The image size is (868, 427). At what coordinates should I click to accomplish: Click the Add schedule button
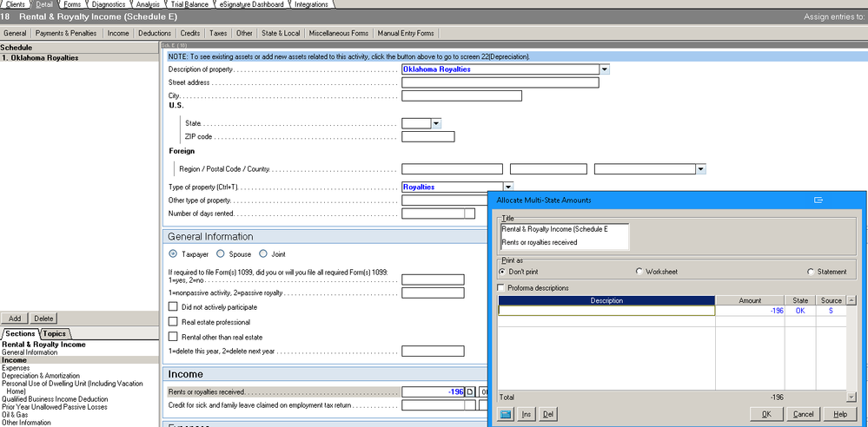pyautogui.click(x=15, y=319)
